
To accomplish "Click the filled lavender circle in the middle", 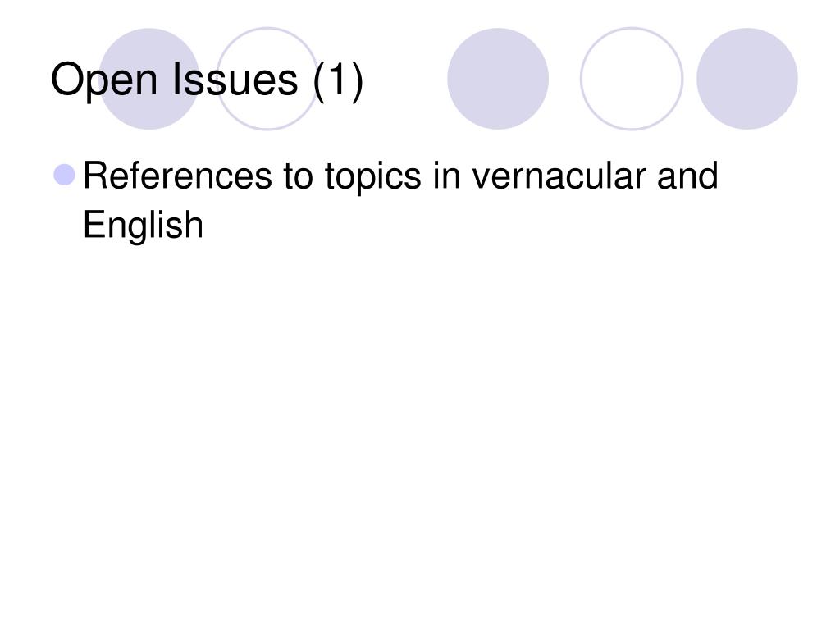I will (498, 79).
